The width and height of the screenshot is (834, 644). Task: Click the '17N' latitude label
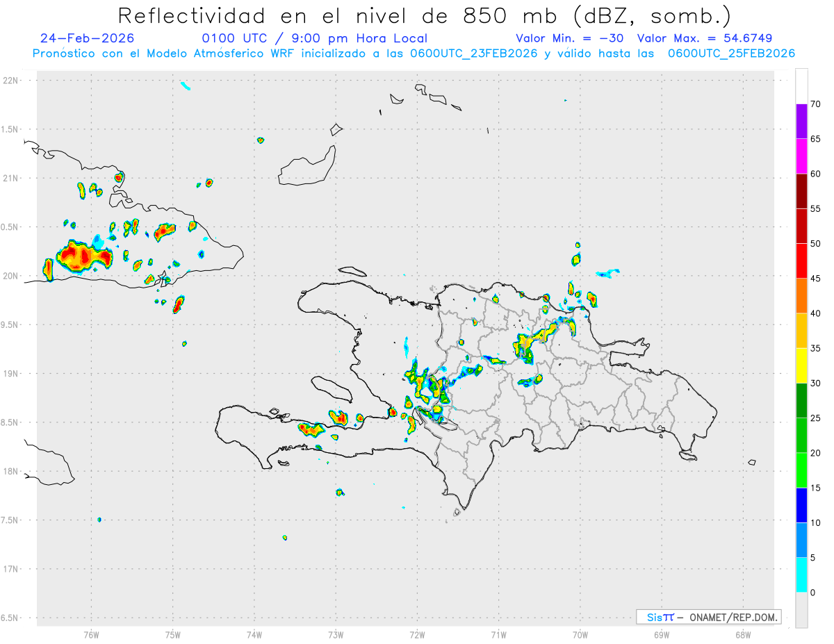pyautogui.click(x=12, y=569)
